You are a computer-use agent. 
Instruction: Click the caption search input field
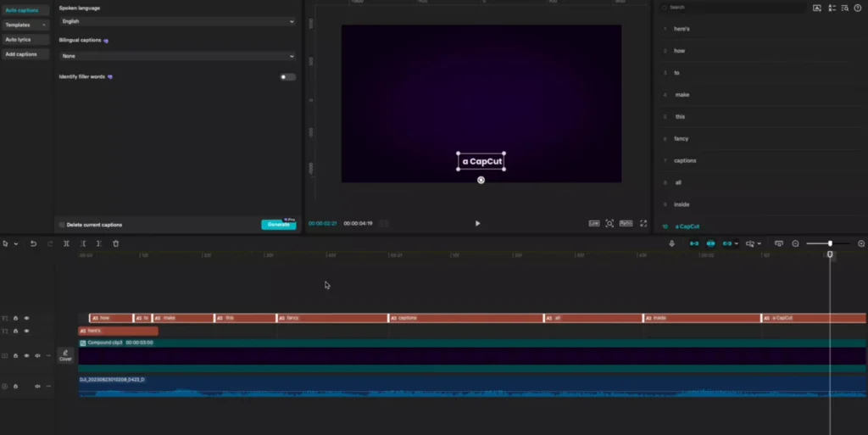[x=733, y=8]
